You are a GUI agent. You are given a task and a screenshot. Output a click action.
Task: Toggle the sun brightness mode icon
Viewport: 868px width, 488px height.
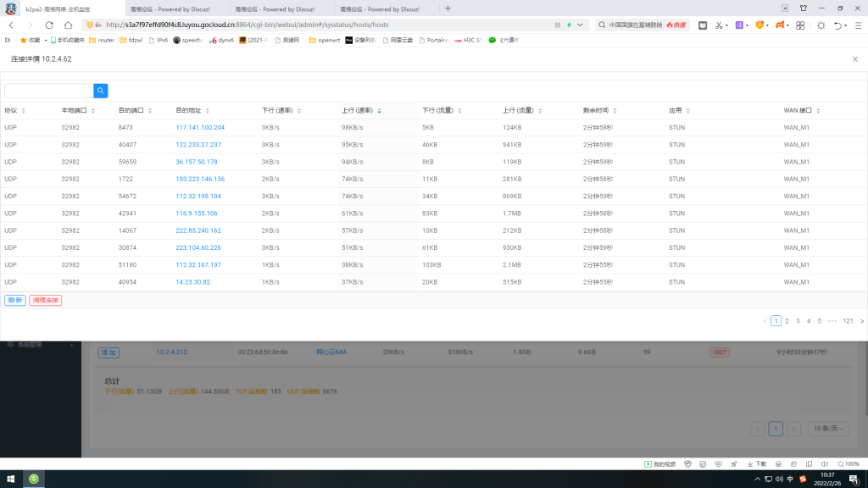(x=821, y=25)
